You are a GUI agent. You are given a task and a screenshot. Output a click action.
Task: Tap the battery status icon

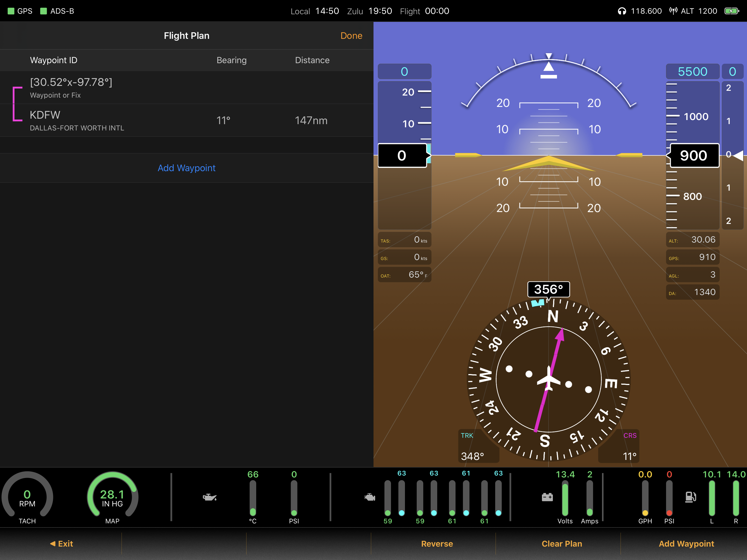pyautogui.click(x=731, y=11)
